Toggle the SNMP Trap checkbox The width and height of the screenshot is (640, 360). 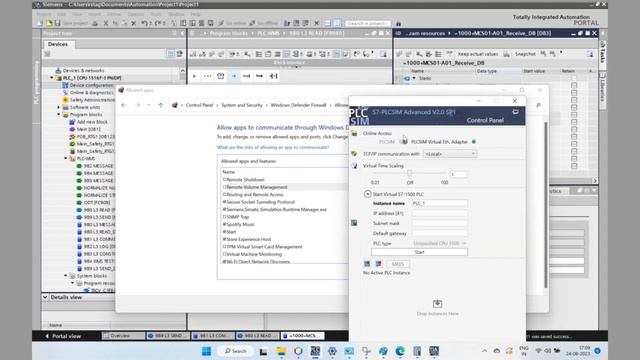[x=224, y=217]
